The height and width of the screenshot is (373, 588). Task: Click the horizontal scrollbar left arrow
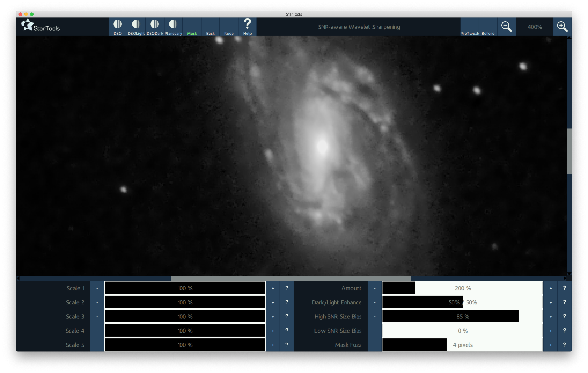coord(18,278)
